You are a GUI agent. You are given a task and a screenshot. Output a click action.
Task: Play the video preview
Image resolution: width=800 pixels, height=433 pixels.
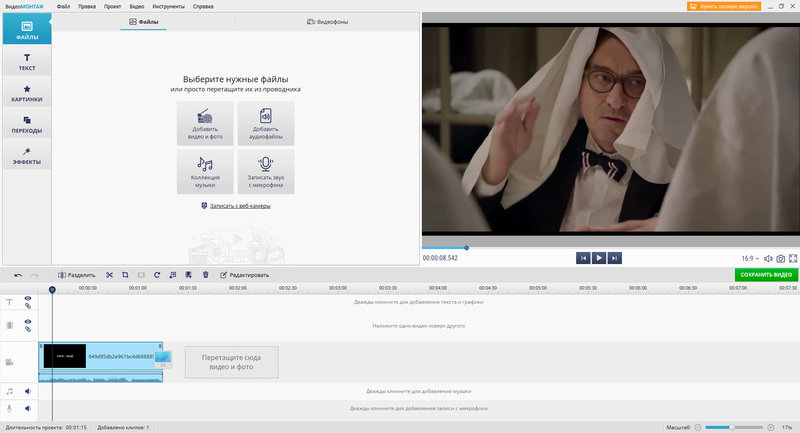598,258
